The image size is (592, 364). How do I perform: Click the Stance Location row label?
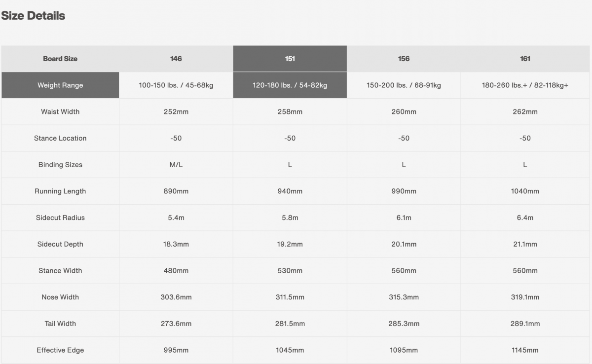pos(60,138)
